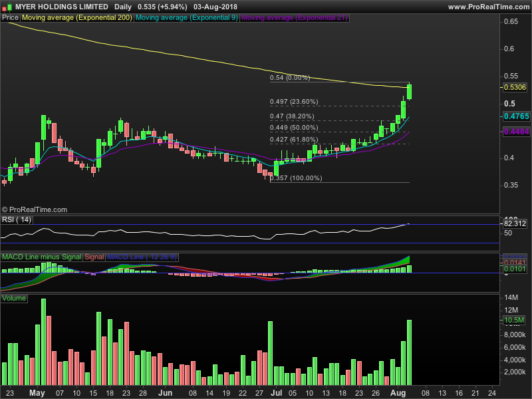Select the 0.449 (50.00%) Fibonacci level label

coord(294,128)
